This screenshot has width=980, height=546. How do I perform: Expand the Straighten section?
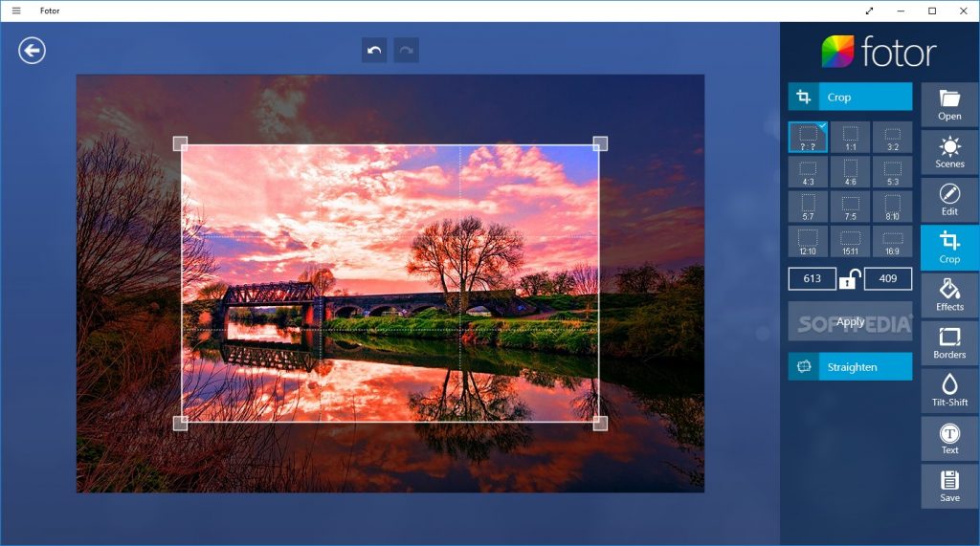850,366
